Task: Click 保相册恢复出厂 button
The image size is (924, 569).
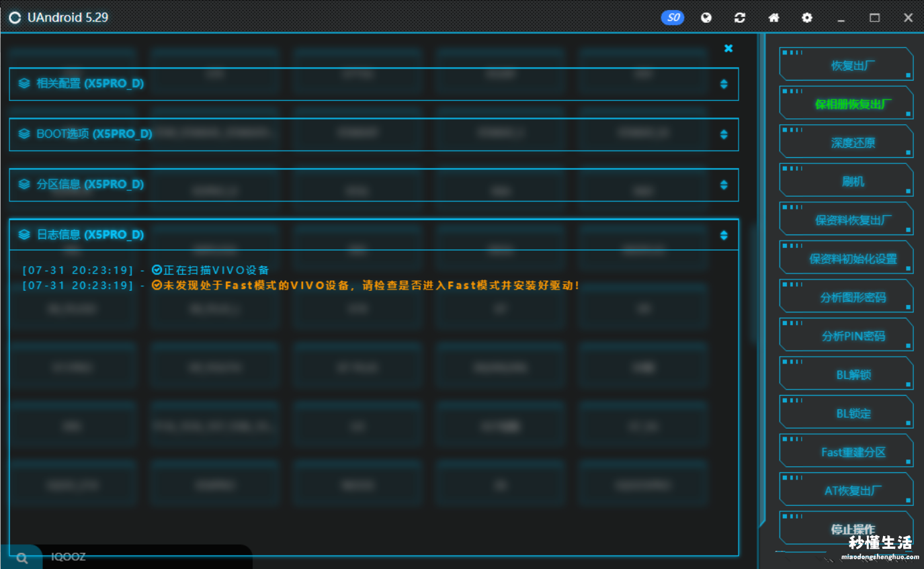Action: click(x=847, y=103)
